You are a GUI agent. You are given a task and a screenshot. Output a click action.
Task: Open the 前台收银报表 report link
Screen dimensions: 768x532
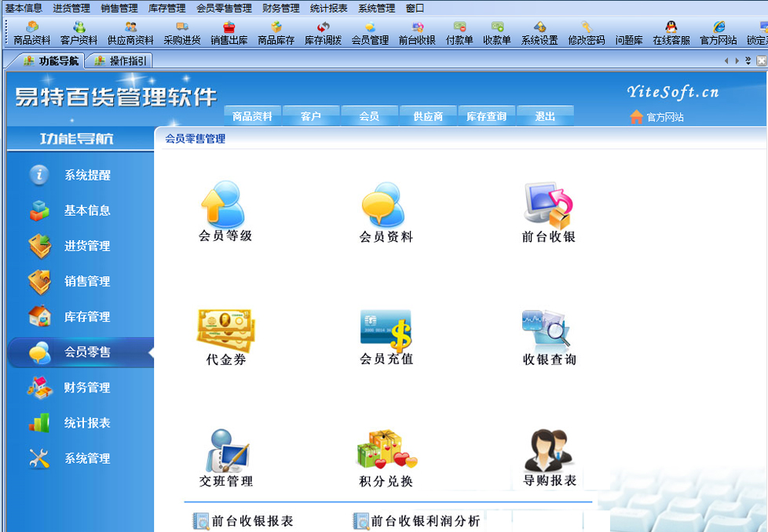coord(251,521)
